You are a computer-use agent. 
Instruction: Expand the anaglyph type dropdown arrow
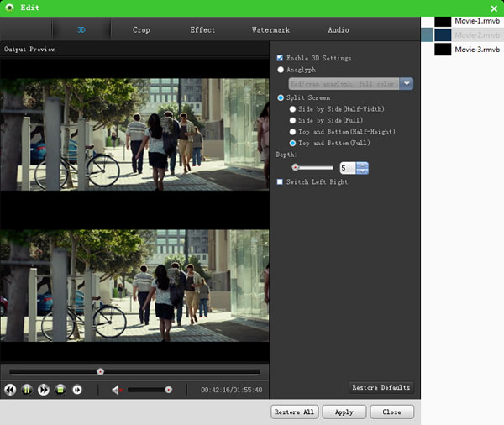pyautogui.click(x=407, y=84)
